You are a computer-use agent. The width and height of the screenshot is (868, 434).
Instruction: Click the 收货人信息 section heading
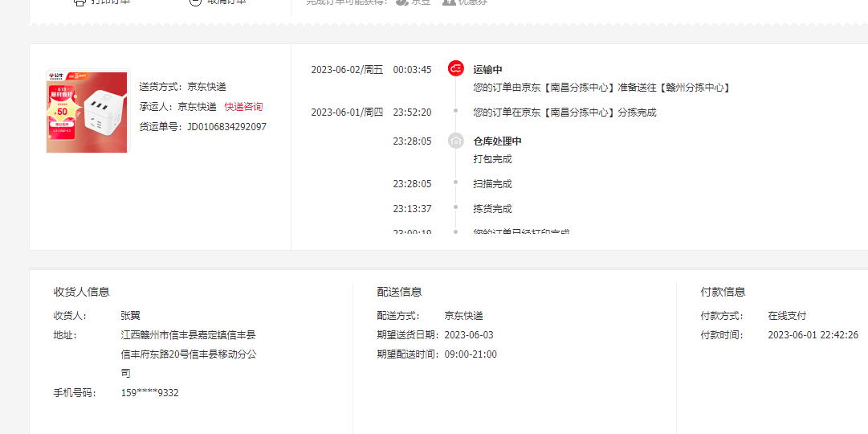coord(81,292)
